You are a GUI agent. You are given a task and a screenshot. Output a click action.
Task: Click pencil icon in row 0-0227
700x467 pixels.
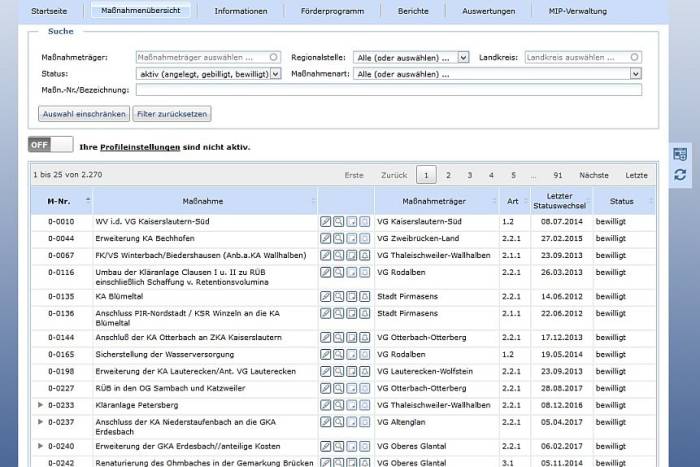(x=325, y=388)
